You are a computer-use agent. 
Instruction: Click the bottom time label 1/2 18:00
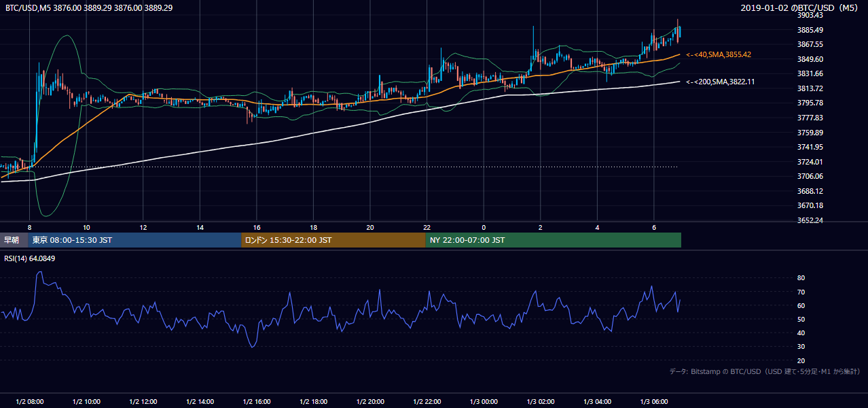[313, 401]
